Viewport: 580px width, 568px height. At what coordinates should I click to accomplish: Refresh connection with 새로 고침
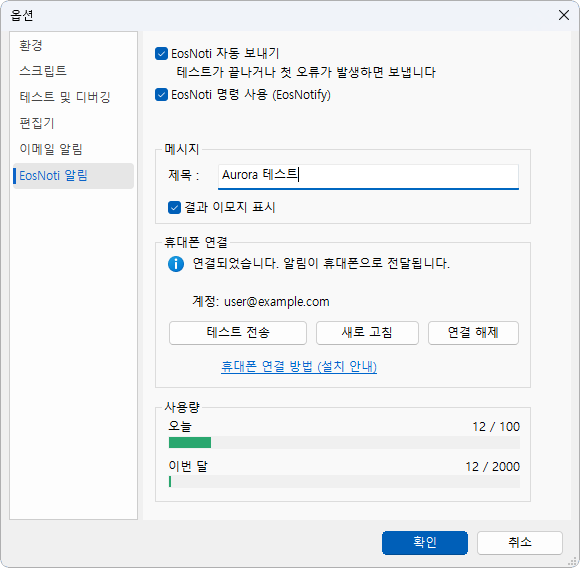367,333
